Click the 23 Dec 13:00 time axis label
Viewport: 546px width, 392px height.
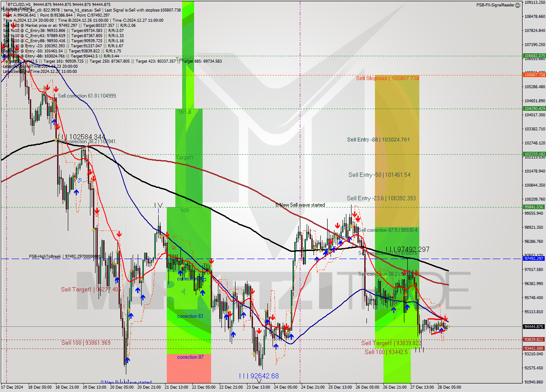click(258, 387)
